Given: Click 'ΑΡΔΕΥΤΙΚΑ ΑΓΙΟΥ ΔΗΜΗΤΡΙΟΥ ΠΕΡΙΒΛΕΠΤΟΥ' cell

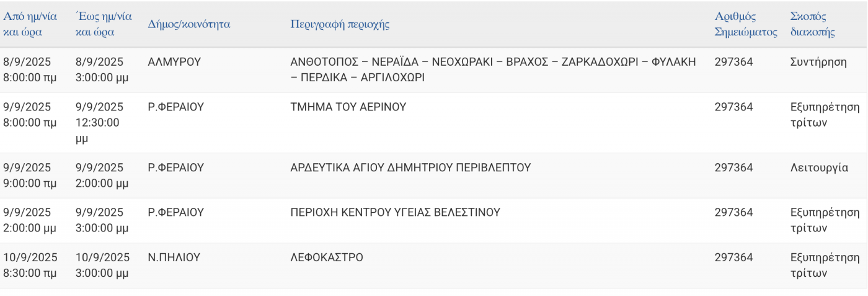Looking at the screenshot, I should point(410,168).
